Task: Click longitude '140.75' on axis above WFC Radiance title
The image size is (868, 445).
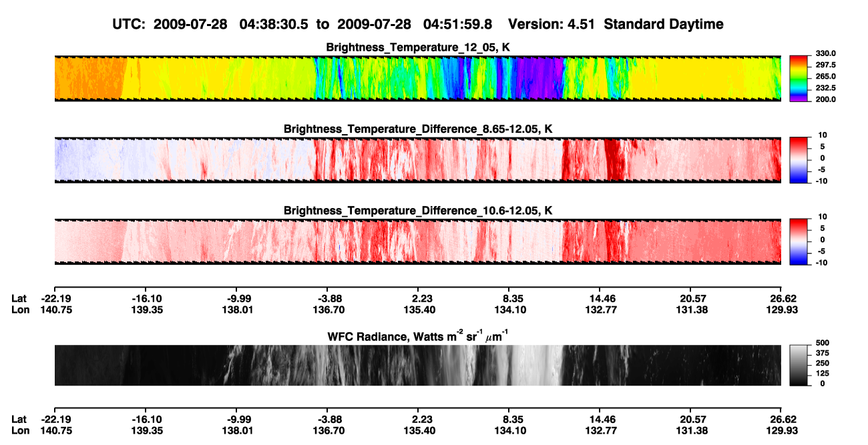Action: (x=55, y=310)
